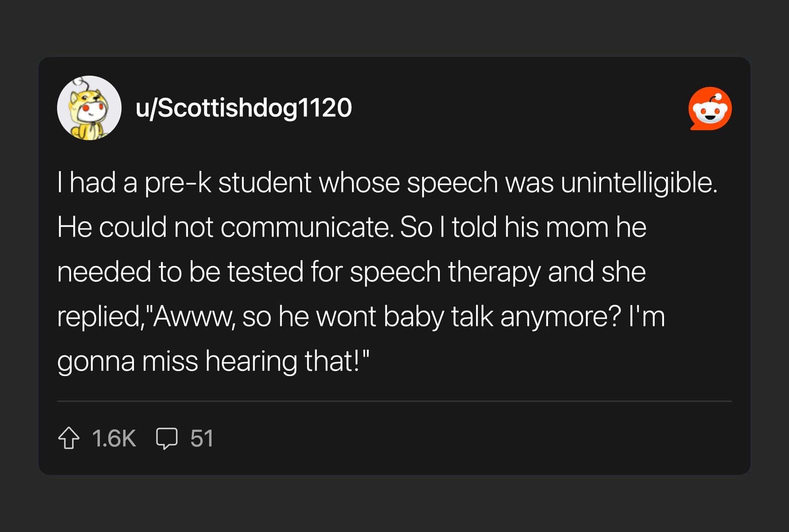Click the 51 comments count

click(x=202, y=438)
